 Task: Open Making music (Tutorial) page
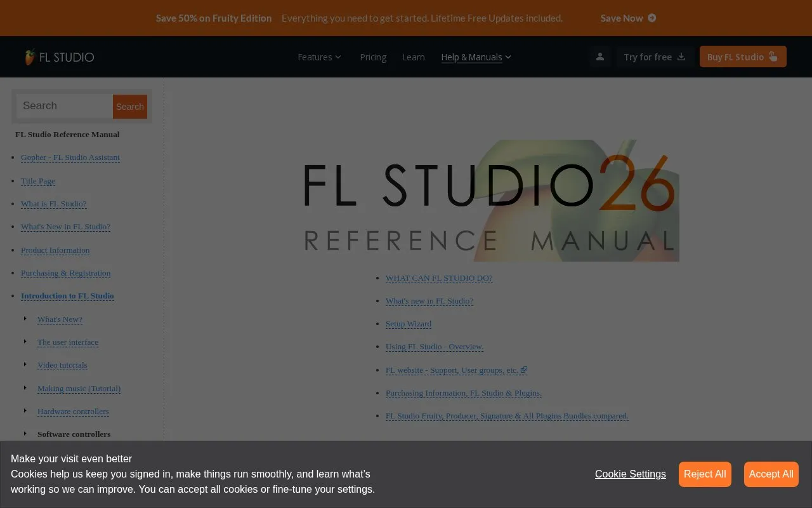click(x=79, y=389)
